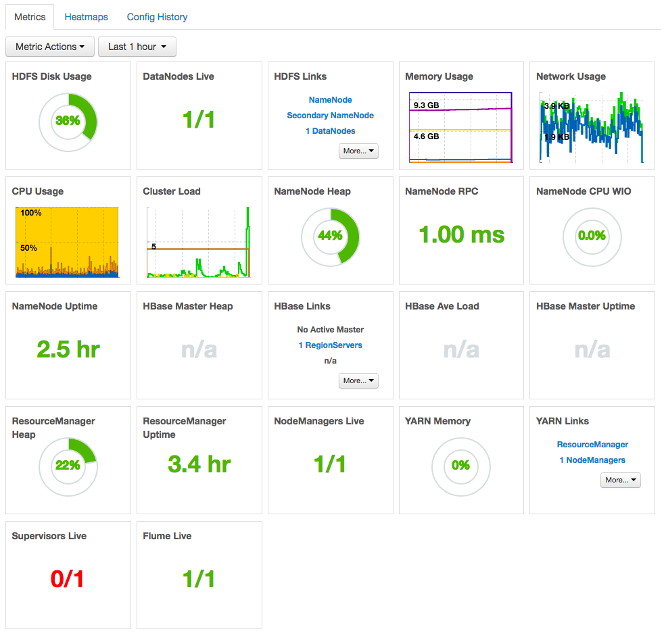This screenshot has height=644, width=666.
Task: Expand the More dropdown under YARN Links
Action: (x=620, y=480)
